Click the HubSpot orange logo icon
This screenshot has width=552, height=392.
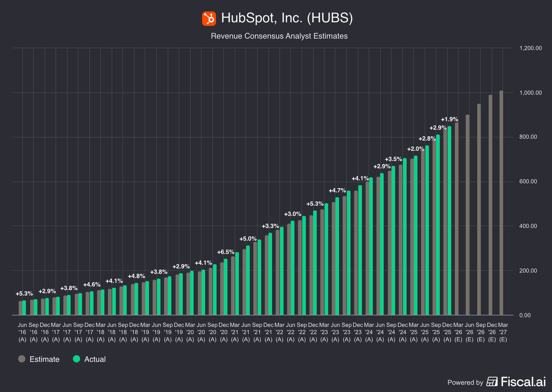point(209,19)
